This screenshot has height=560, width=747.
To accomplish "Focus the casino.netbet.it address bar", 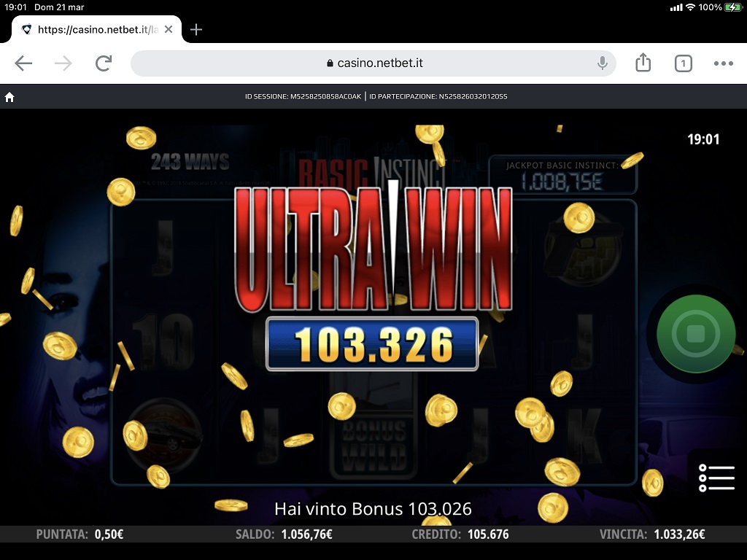I will (373, 63).
